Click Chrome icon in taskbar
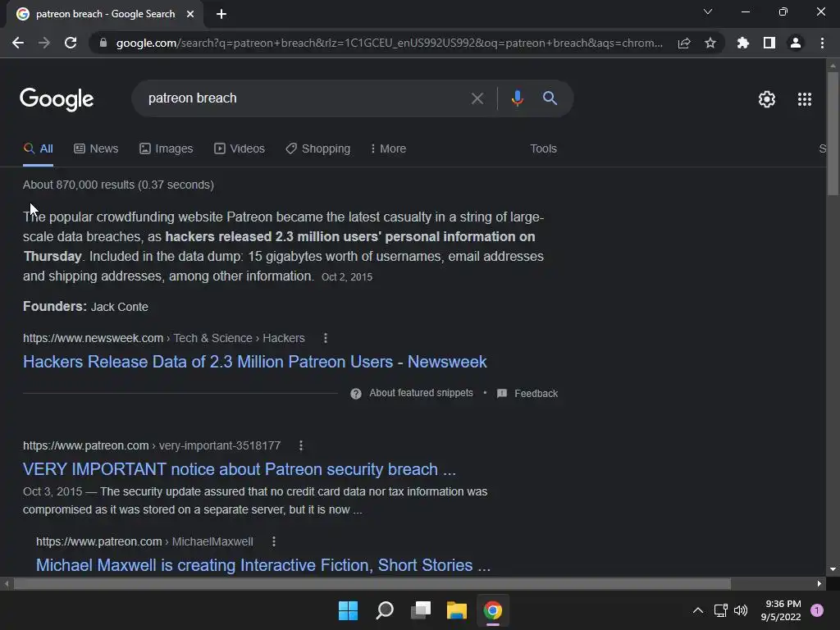 493,610
